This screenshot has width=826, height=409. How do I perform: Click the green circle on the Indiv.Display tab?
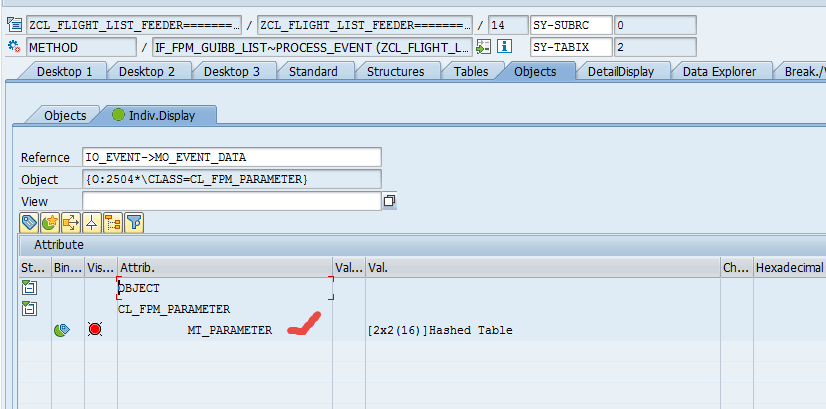click(x=119, y=114)
